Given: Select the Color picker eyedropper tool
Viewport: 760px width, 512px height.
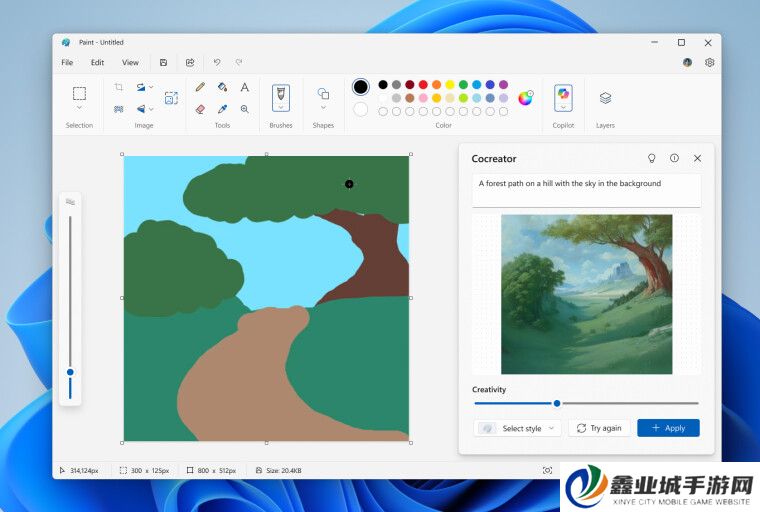Looking at the screenshot, I should click(222, 109).
